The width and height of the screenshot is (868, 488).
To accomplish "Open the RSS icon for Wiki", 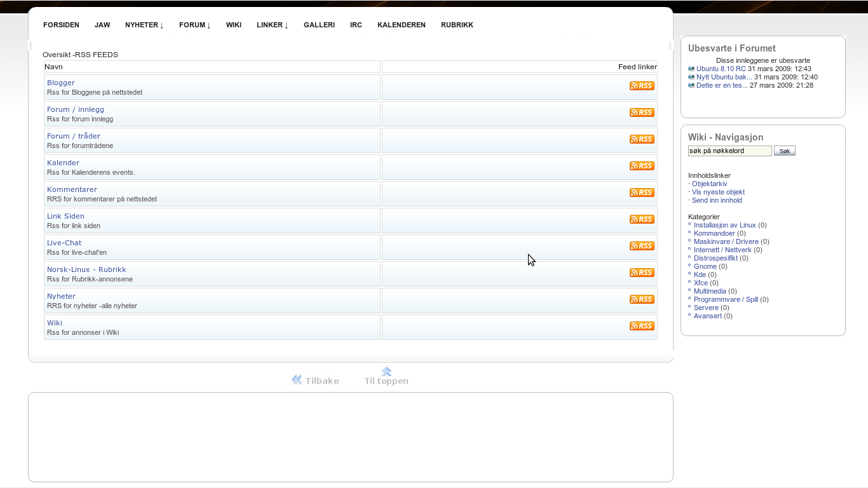I will pos(642,326).
